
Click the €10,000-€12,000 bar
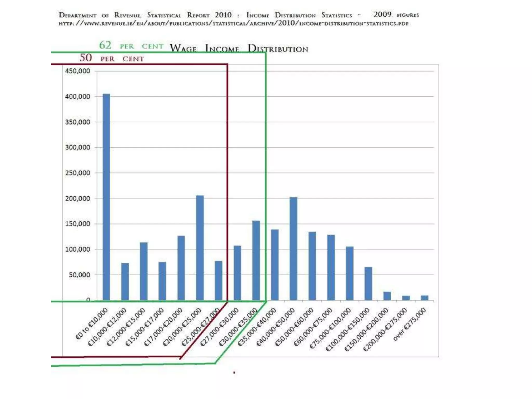pos(125,281)
